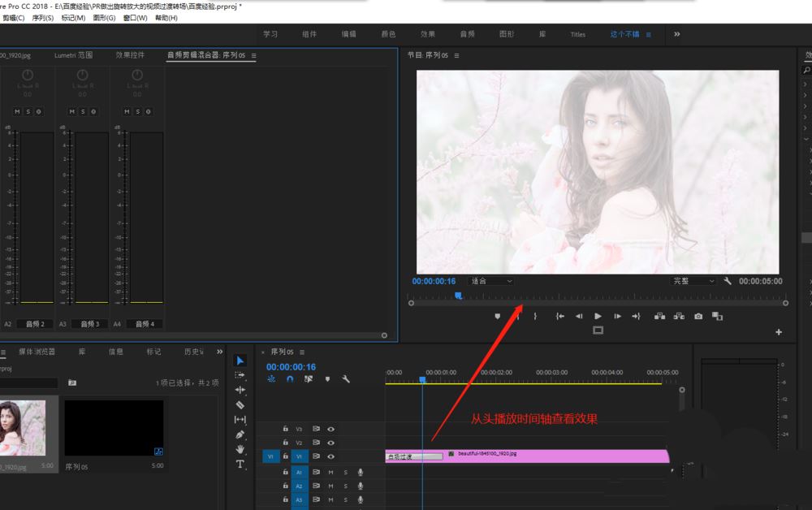812x510 pixels.
Task: Open the button editor plus icon
Action: coord(779,332)
